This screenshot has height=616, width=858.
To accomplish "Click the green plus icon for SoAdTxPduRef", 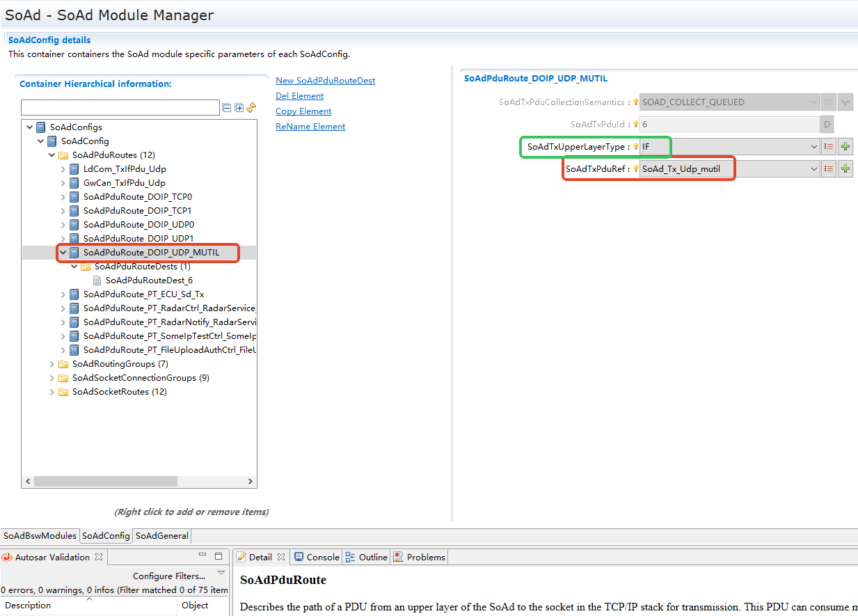I will (x=845, y=168).
